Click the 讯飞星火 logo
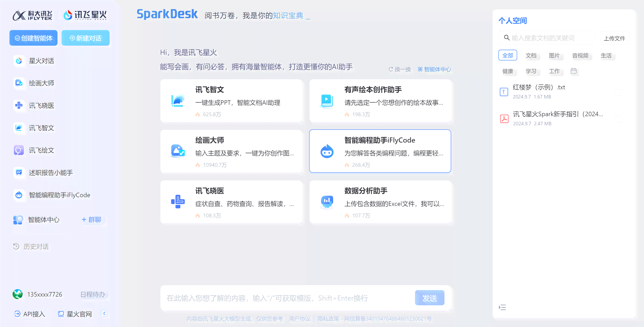The height and width of the screenshot is (327, 644). tap(85, 15)
